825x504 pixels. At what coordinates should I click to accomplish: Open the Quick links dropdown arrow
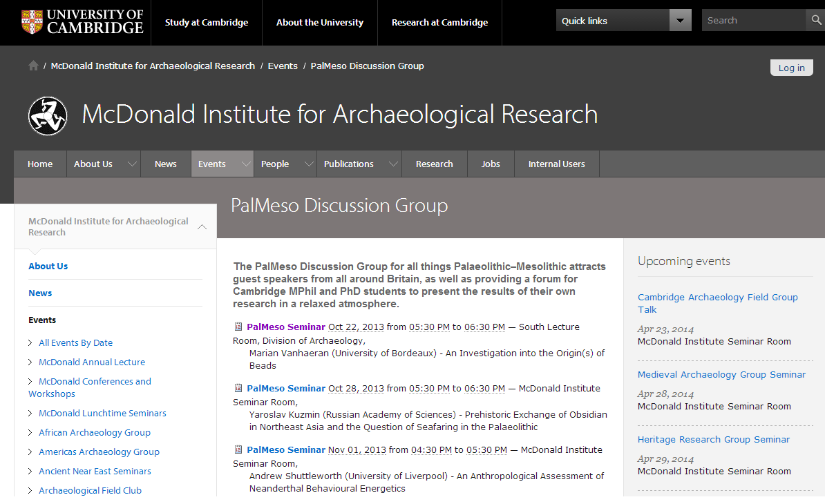coord(681,21)
